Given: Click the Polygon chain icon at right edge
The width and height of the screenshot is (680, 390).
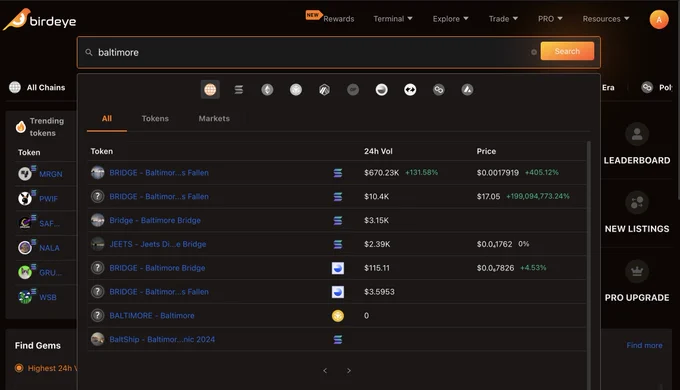Looking at the screenshot, I should click(x=647, y=87).
